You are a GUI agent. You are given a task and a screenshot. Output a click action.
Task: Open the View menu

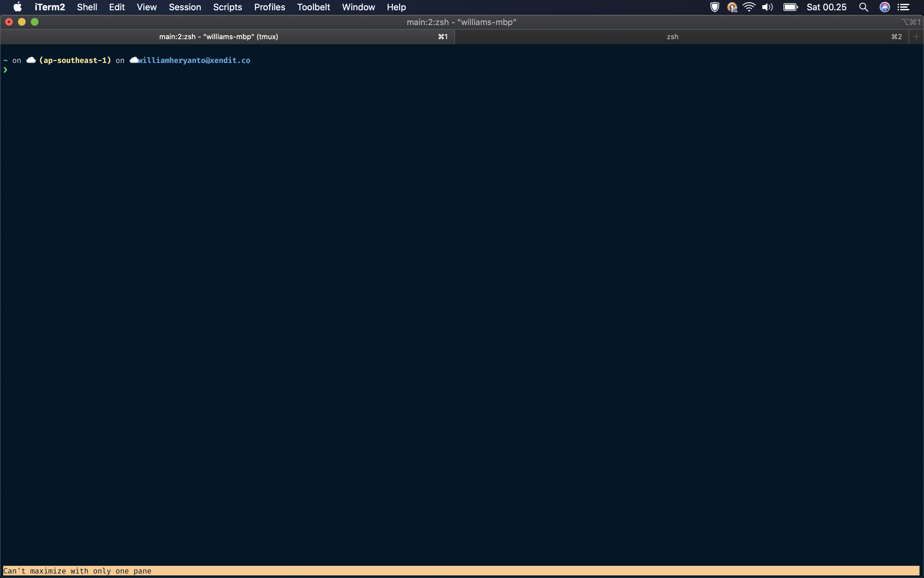click(147, 7)
